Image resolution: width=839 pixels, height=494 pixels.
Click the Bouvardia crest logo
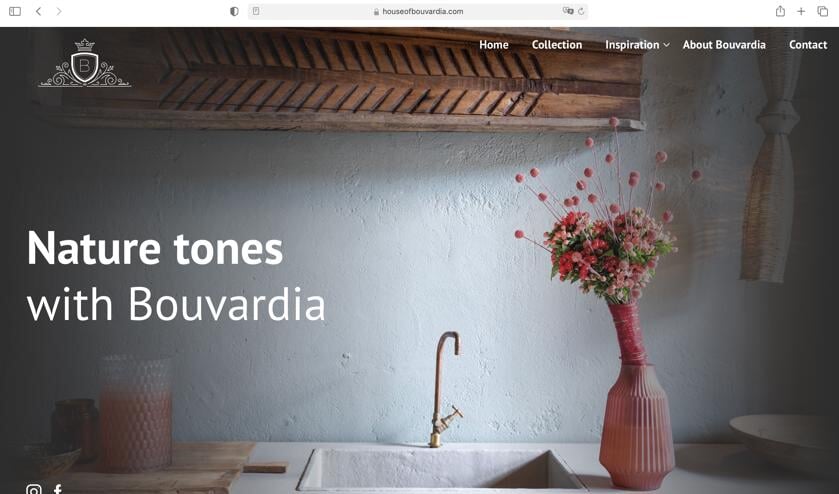[x=85, y=63]
